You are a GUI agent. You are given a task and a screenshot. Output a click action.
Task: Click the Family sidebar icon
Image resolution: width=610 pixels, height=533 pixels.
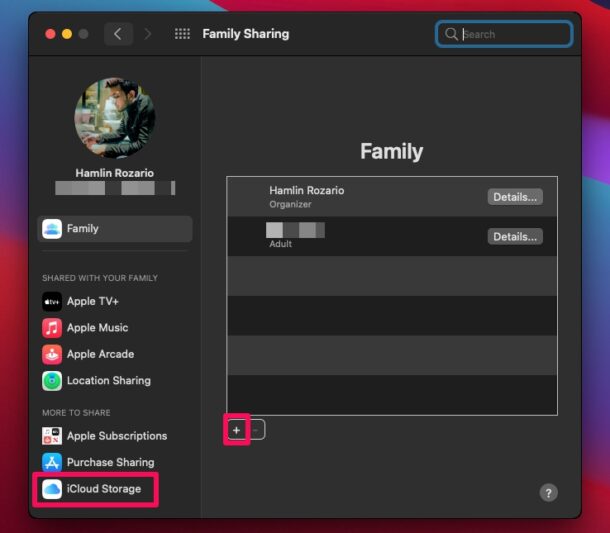(52, 229)
